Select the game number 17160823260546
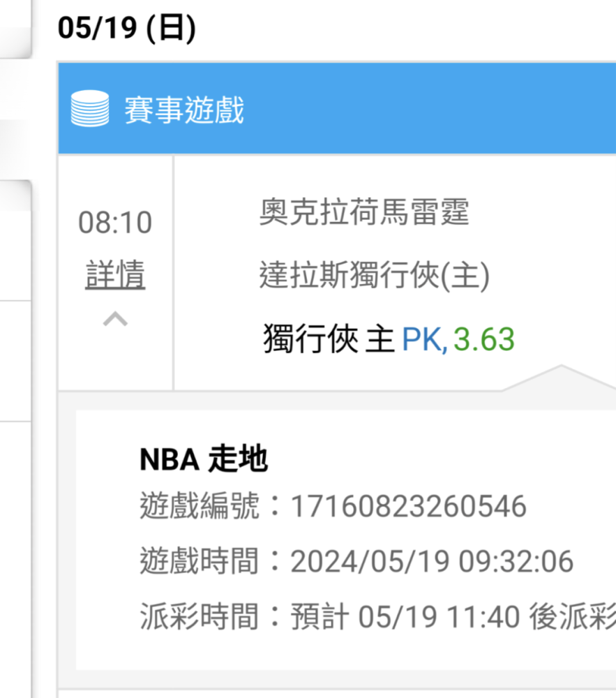Screen dimensions: 616x698 pyautogui.click(x=408, y=506)
